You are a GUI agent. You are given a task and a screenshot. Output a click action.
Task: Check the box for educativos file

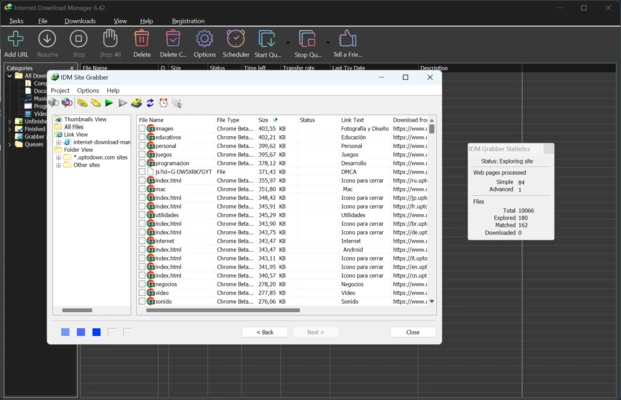click(x=142, y=137)
